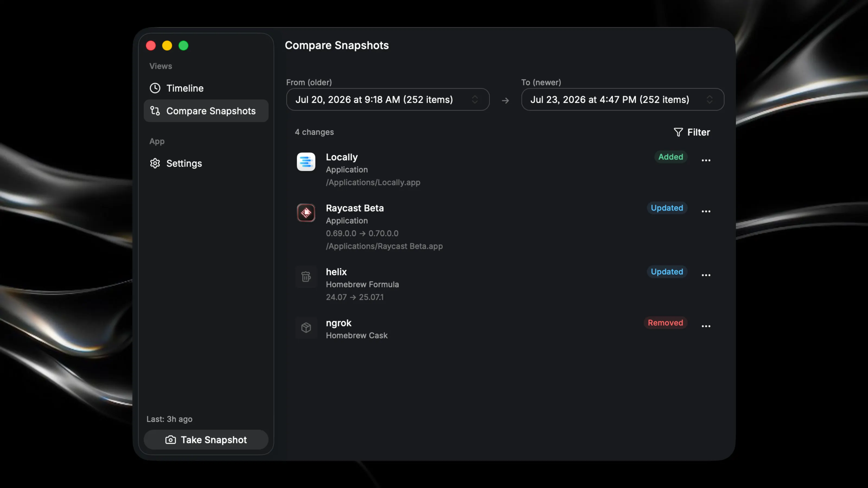
Task: Click the camera icon on Take Snapshot
Action: coord(171,439)
